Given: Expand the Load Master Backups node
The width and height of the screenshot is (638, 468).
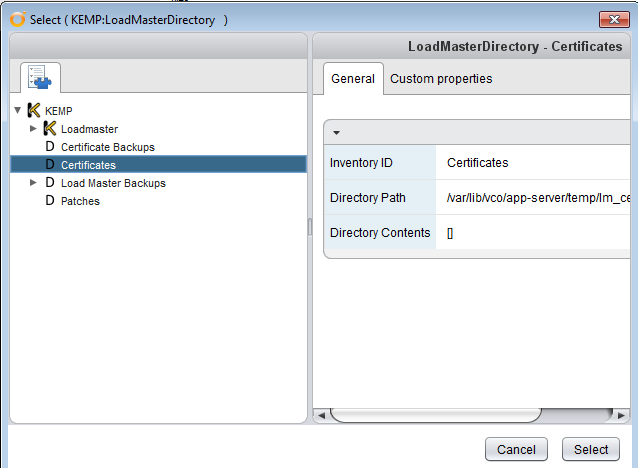Looking at the screenshot, I should click(33, 182).
